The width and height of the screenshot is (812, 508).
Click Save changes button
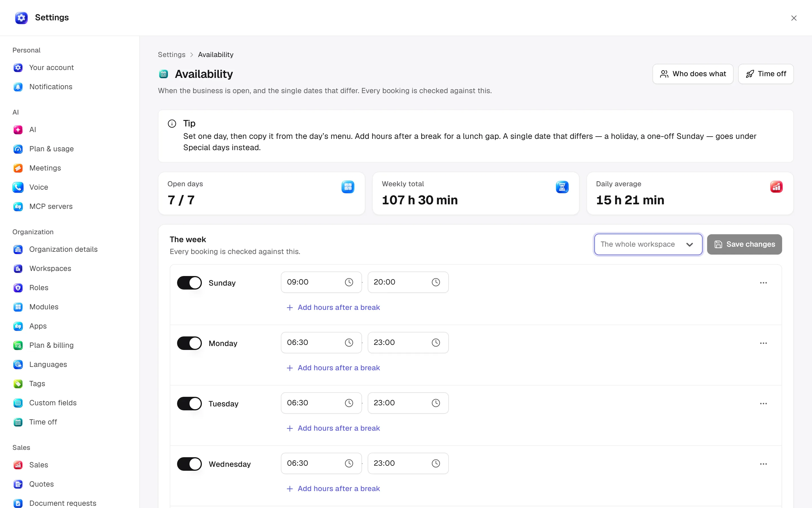tap(744, 244)
